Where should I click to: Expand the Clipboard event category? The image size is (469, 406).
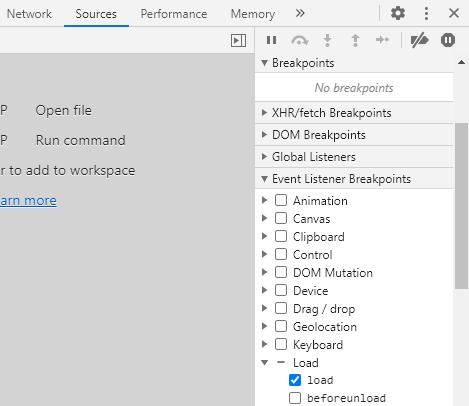coord(264,236)
